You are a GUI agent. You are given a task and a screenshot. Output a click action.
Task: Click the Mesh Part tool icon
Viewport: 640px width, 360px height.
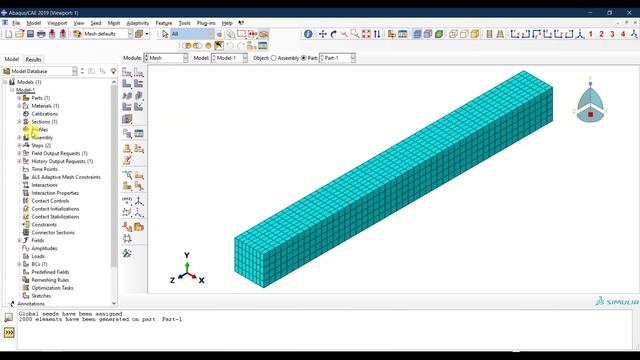point(127,84)
